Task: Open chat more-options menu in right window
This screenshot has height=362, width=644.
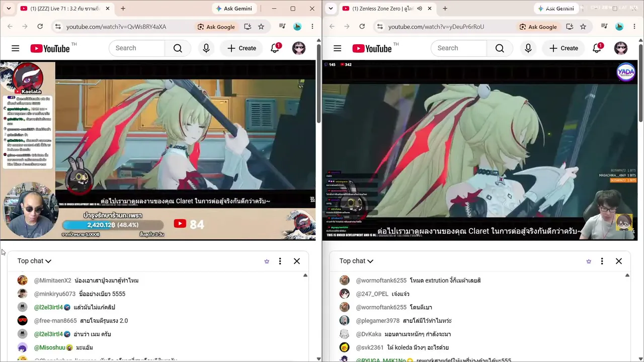Action: [602, 261]
